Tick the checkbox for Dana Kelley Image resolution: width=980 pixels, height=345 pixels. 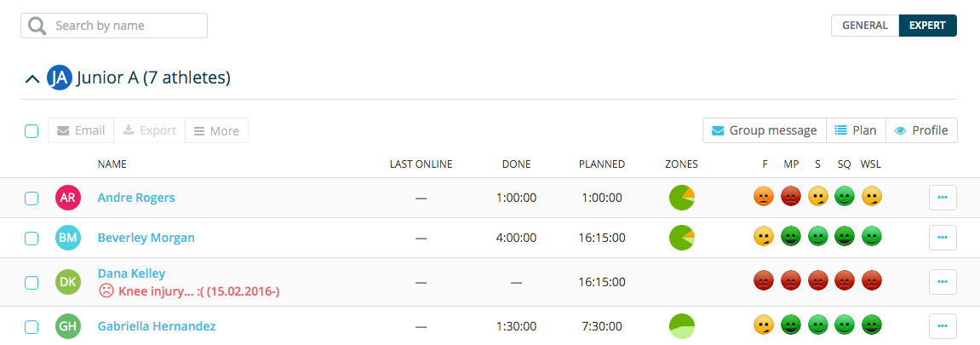(32, 283)
